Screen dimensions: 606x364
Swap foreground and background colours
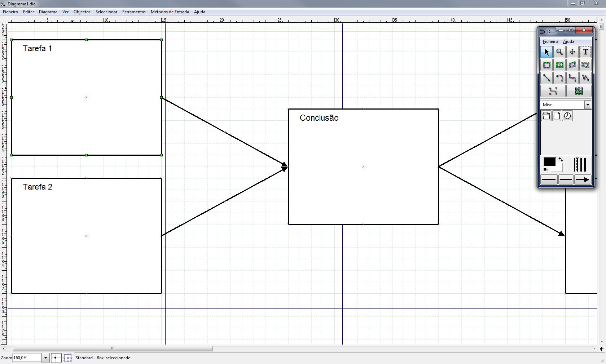click(x=561, y=159)
